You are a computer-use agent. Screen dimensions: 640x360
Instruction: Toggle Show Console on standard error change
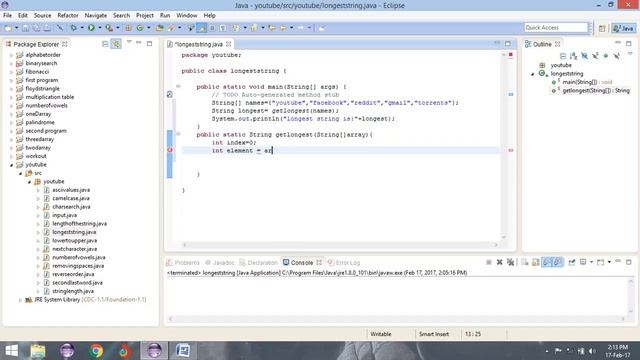pyautogui.click(x=558, y=262)
